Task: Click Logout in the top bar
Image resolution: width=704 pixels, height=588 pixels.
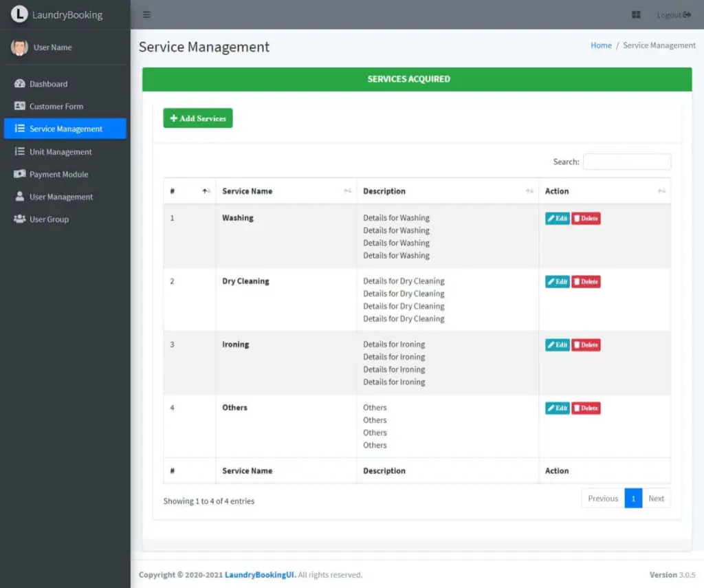Action: tap(672, 14)
